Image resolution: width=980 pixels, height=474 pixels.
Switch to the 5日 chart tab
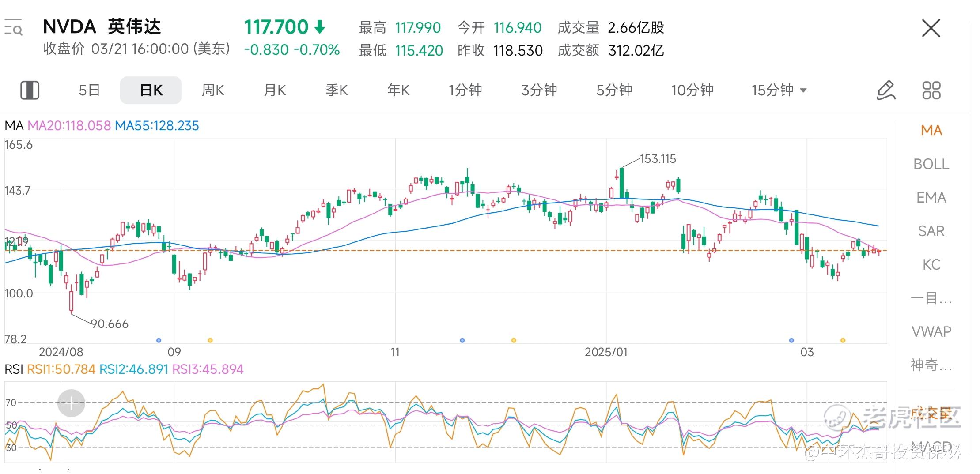click(x=89, y=90)
